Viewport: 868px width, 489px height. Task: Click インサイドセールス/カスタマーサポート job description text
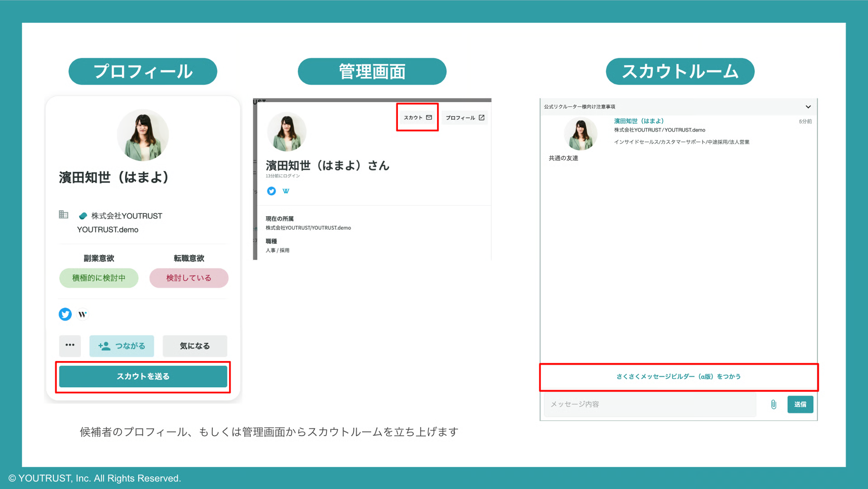681,142
